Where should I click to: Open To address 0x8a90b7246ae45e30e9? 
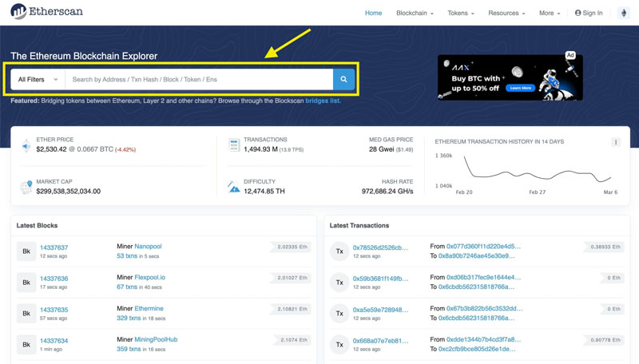476,255
